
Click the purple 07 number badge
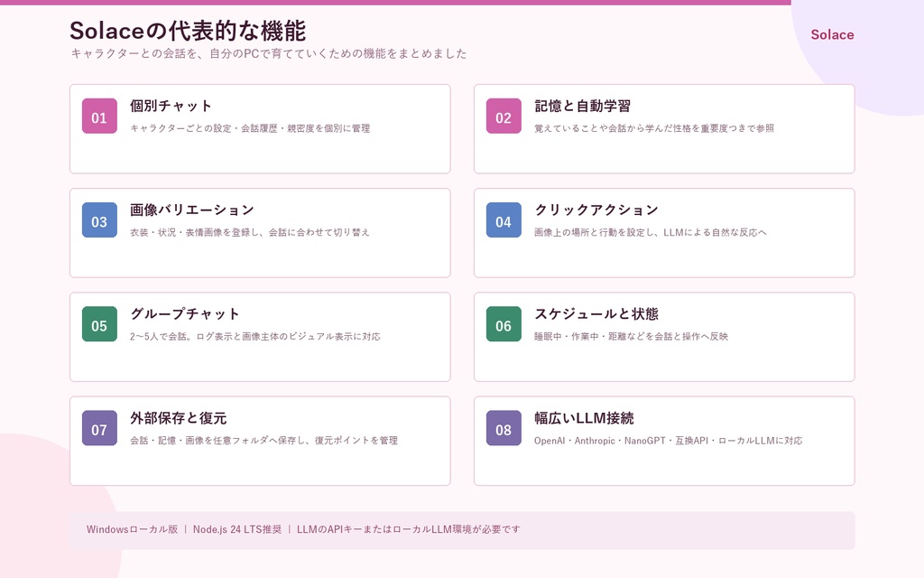click(99, 428)
